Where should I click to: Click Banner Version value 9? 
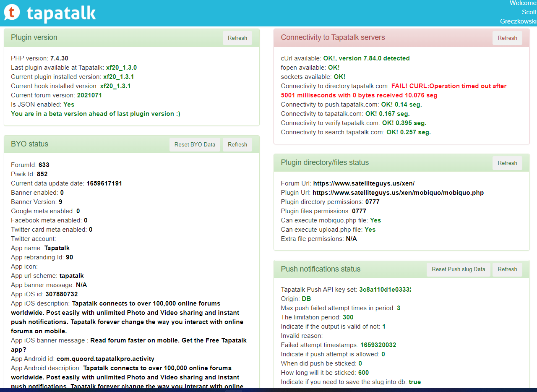click(60, 202)
